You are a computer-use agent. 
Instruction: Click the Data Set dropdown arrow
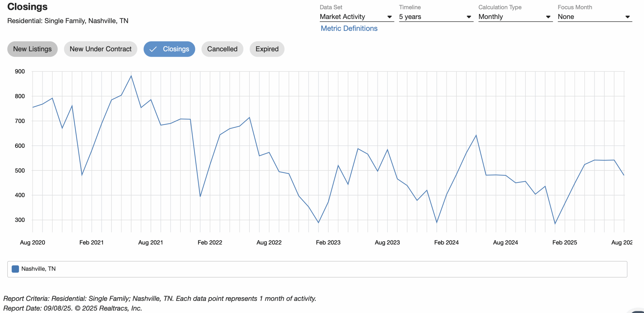(389, 17)
